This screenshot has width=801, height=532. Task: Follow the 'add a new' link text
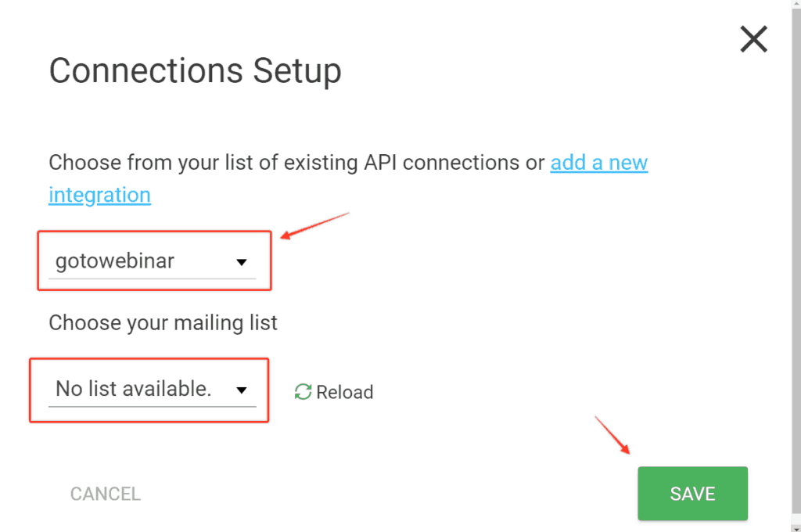tap(598, 163)
